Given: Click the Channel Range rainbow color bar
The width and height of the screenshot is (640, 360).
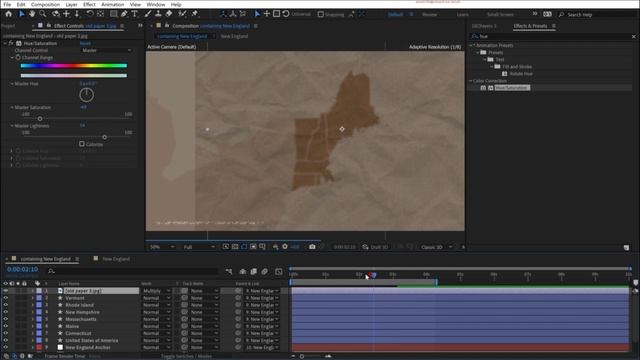Looking at the screenshot, I should (74, 65).
